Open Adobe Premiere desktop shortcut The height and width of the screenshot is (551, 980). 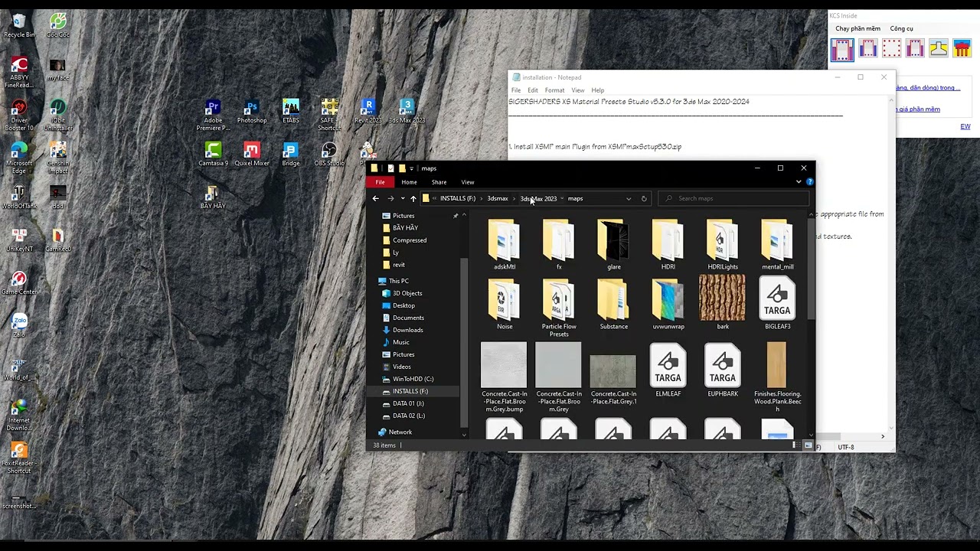pos(213,115)
